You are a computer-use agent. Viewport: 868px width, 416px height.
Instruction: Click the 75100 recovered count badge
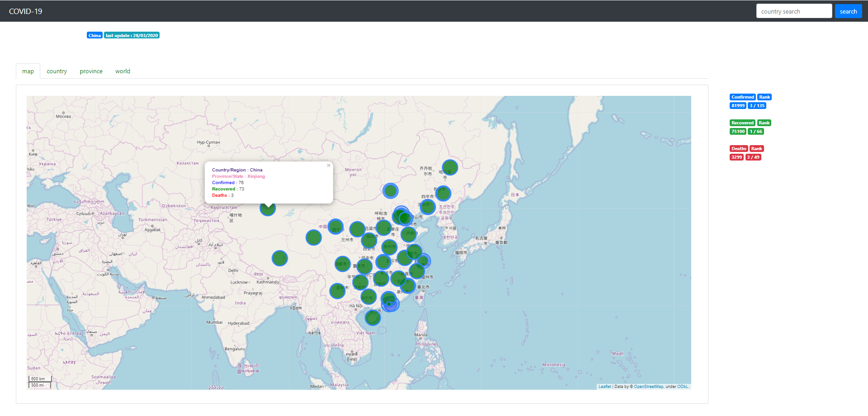[738, 132]
